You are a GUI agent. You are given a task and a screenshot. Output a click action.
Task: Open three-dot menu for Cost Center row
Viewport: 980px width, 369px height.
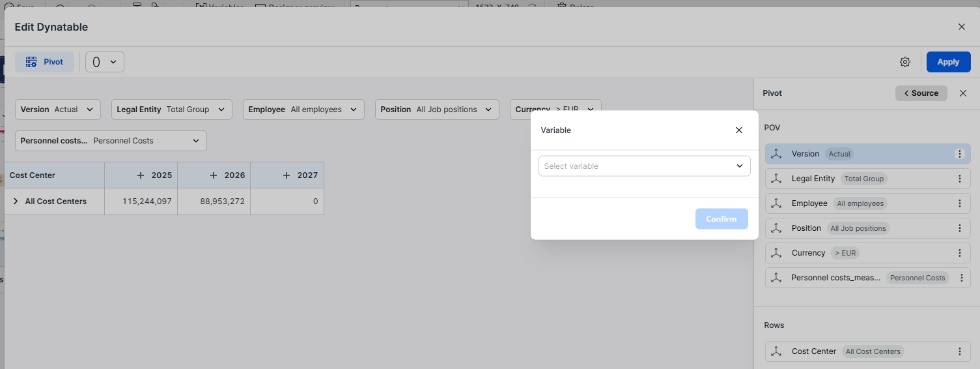point(959,351)
